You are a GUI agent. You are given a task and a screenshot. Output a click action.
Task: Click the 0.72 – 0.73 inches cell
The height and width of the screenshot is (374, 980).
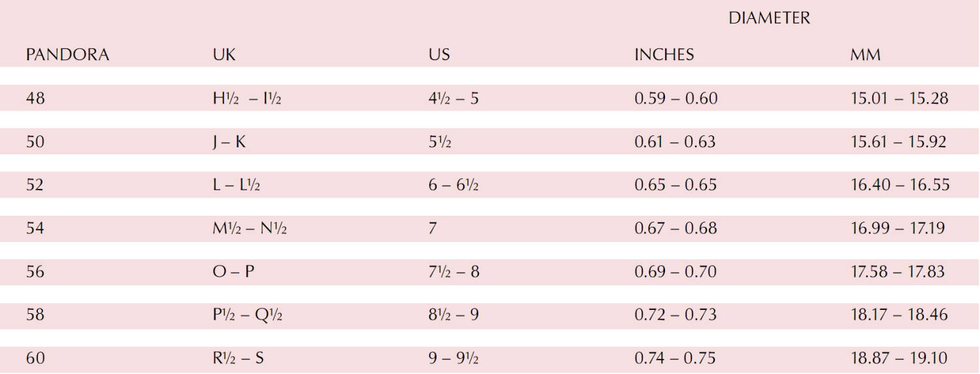coord(676,314)
